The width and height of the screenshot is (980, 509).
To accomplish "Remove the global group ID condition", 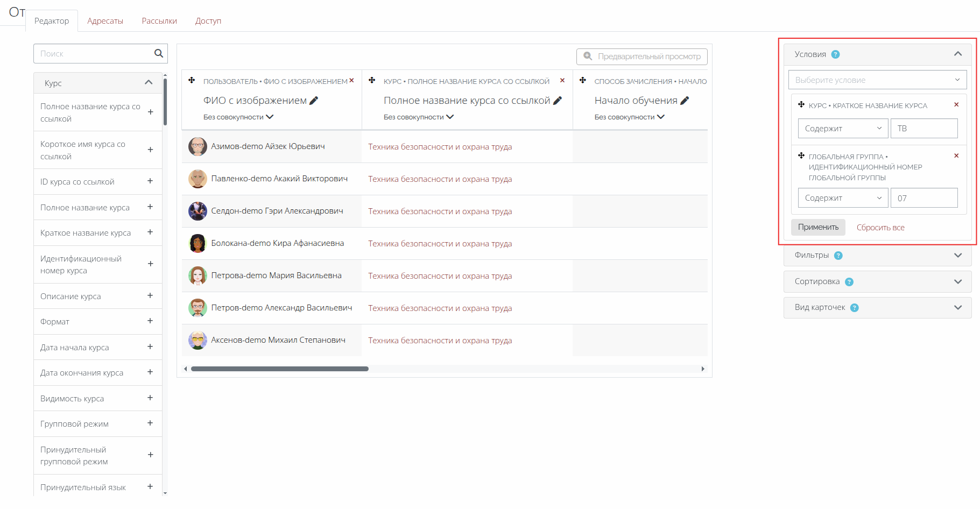I will point(956,156).
